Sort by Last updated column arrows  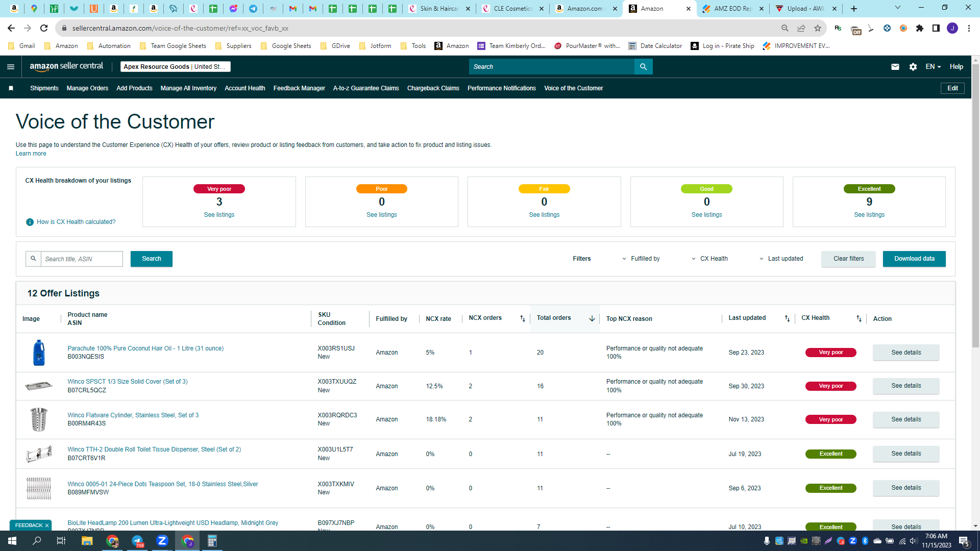[787, 318]
